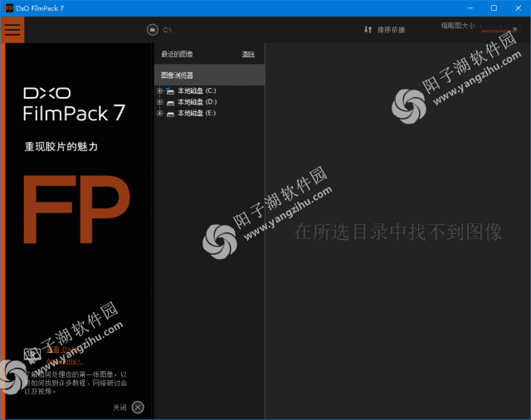The width and height of the screenshot is (531, 420).
Task: Close the welcome panel via circled X
Action: tap(138, 407)
